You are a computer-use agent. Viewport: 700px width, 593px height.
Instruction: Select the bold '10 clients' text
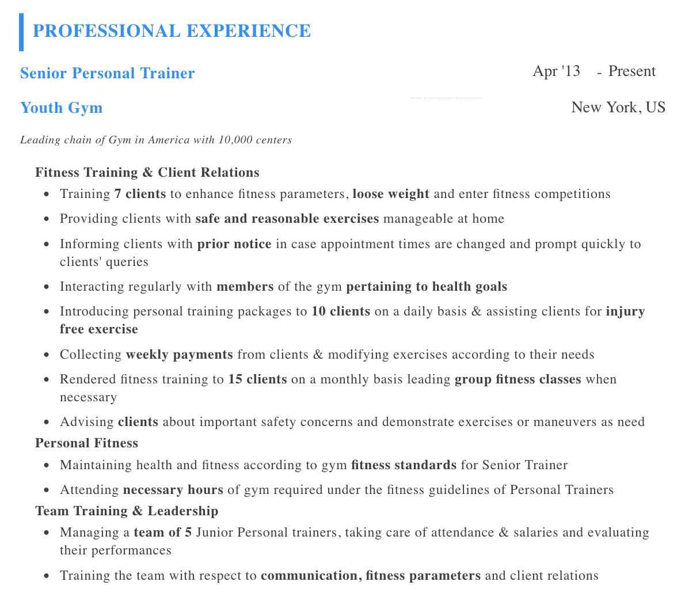[x=341, y=311]
